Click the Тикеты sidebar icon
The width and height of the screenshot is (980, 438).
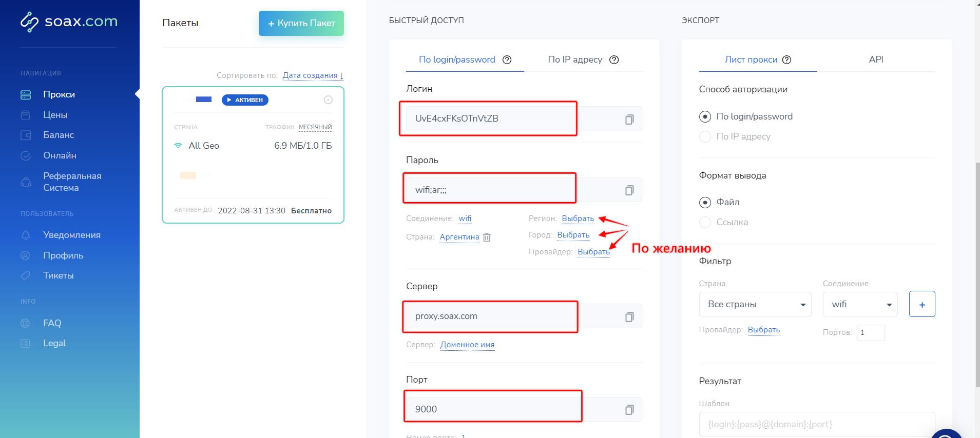click(25, 275)
